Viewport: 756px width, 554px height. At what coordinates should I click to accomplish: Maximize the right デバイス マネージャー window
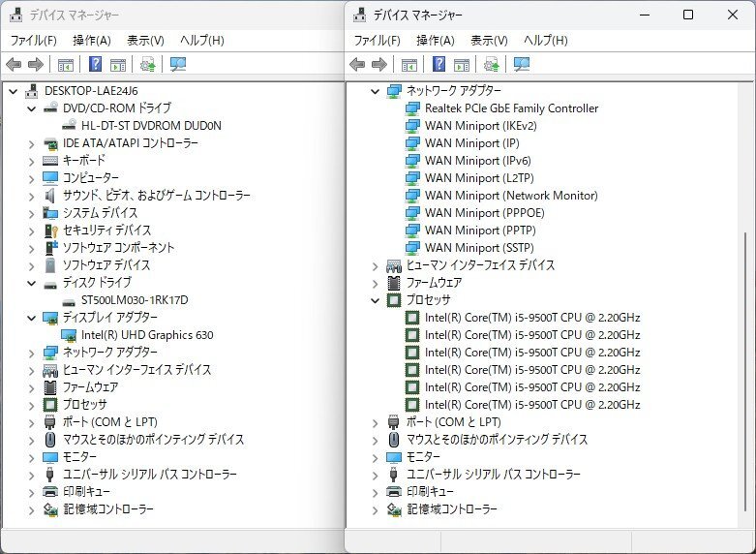(x=688, y=15)
